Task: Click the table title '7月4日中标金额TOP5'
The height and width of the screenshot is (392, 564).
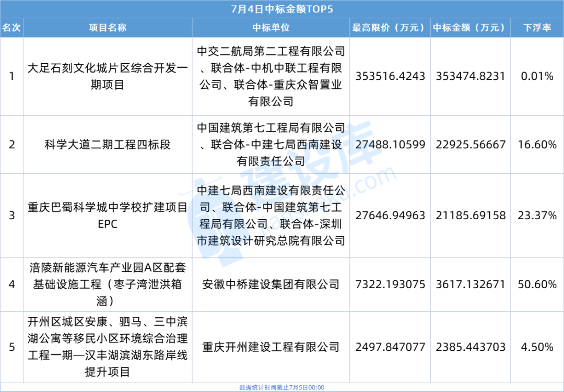Action: pyautogui.click(x=281, y=9)
